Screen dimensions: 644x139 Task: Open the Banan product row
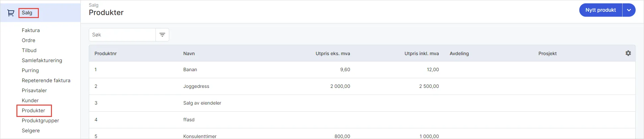tap(190, 69)
